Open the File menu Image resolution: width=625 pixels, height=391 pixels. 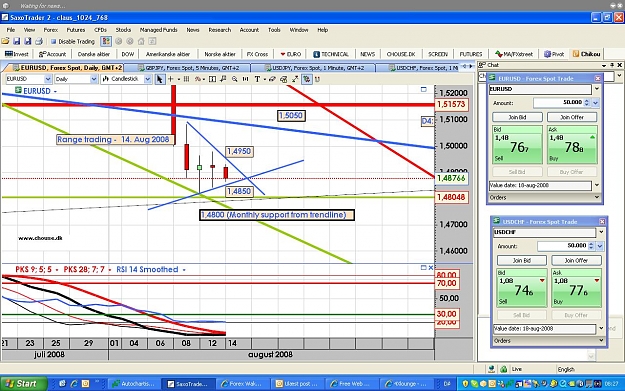(11, 30)
